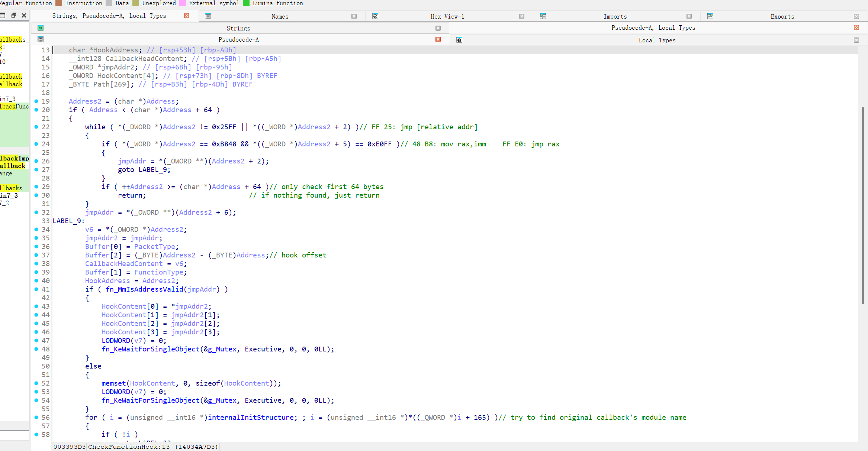Close the right 'Pseudocode-A, Local Types' group
The height and width of the screenshot is (451, 868).
click(x=856, y=27)
